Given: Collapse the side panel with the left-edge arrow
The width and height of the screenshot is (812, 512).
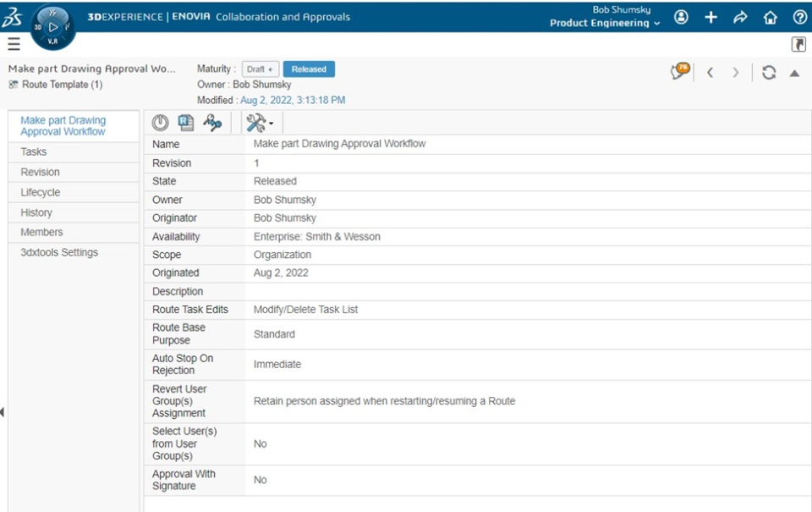Looking at the screenshot, I should pyautogui.click(x=3, y=412).
